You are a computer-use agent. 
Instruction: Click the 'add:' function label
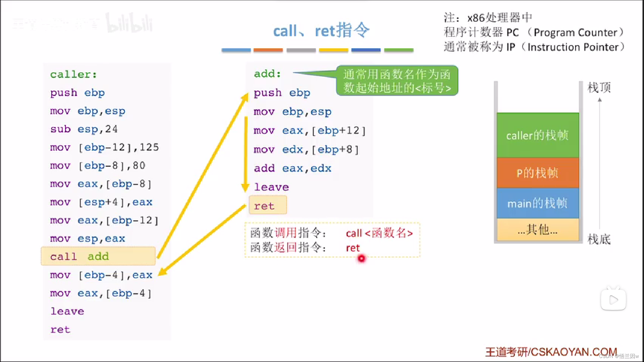click(x=267, y=73)
